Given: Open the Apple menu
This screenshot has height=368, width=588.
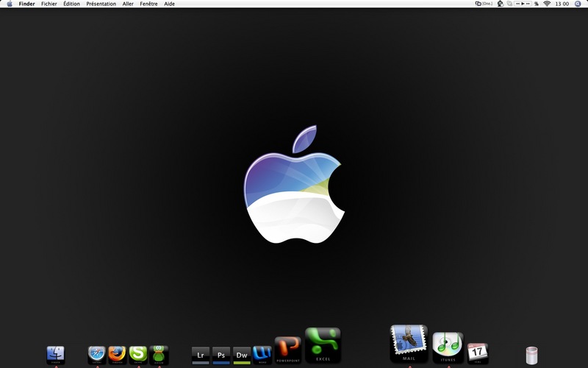Looking at the screenshot, I should click(x=10, y=4).
